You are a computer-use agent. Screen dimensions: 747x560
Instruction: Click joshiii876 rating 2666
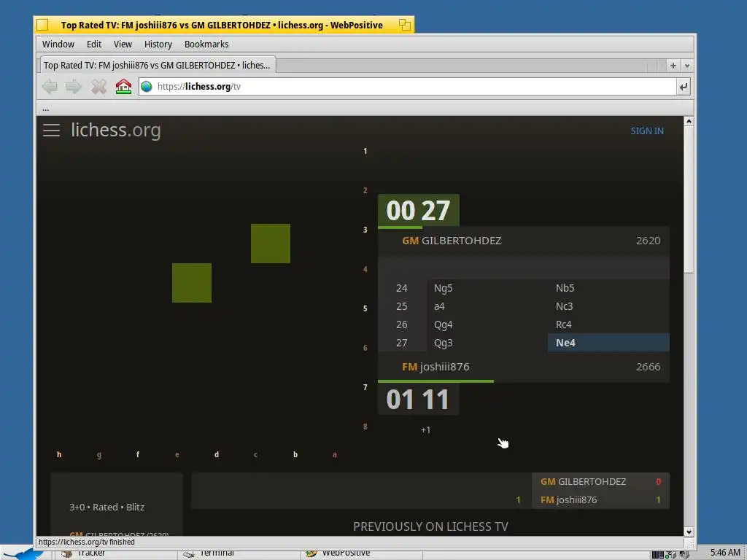click(648, 367)
